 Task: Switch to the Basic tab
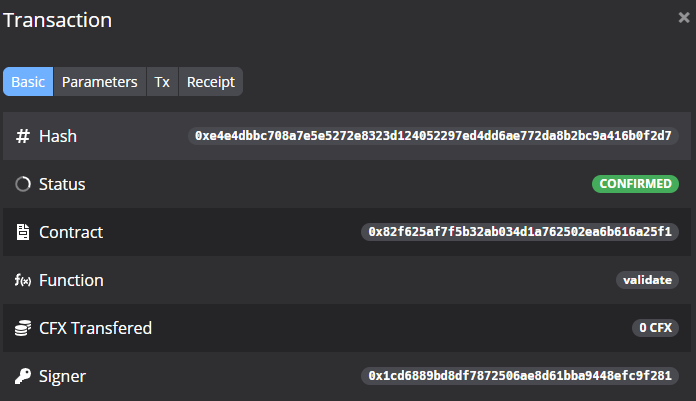(28, 82)
